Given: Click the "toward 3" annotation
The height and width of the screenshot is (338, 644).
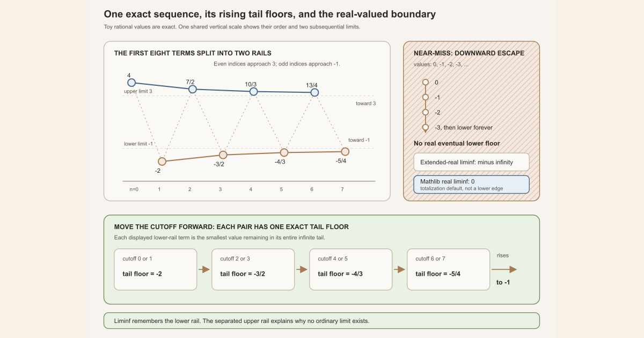Looking at the screenshot, I should (x=365, y=104).
